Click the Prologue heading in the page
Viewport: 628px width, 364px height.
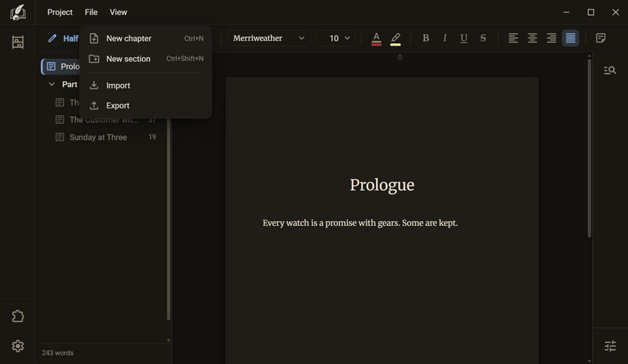click(382, 185)
